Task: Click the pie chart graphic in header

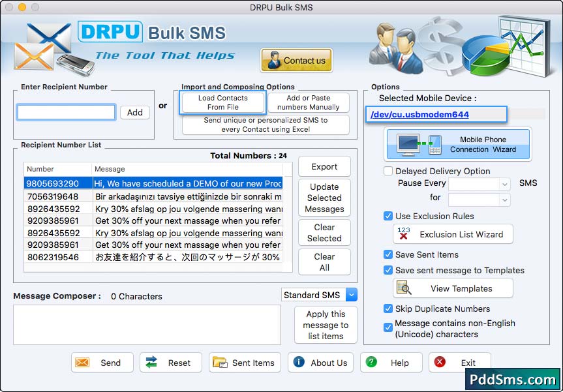Action: 485,55
